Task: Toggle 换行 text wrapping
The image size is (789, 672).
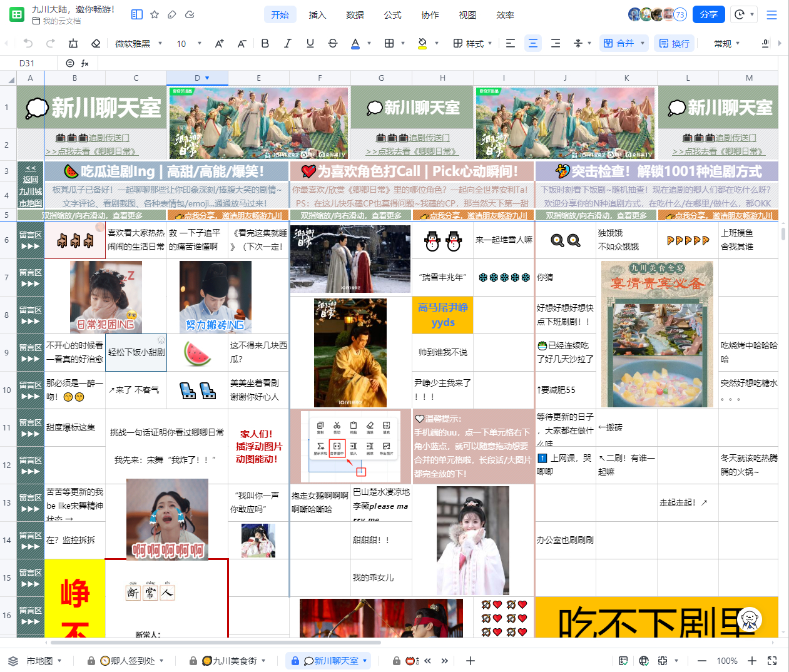Action: [674, 43]
